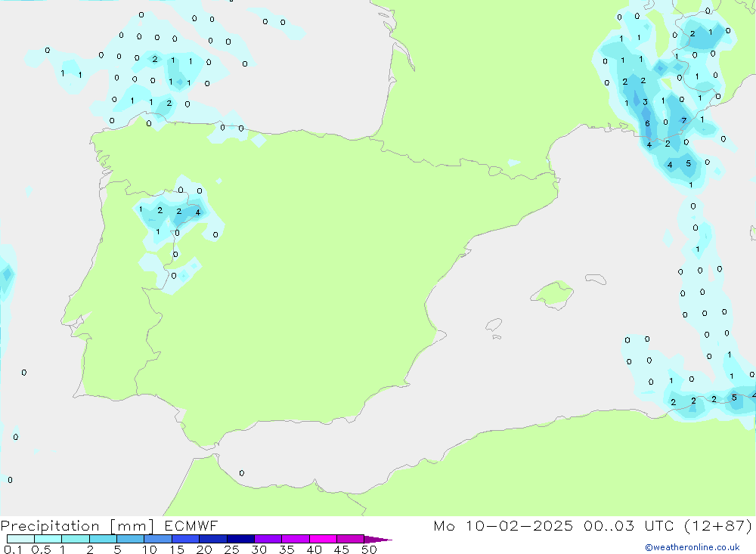Image resolution: width=756 pixels, height=554 pixels.
Task: Click the precipitation value '3' on map
Action: [x=645, y=102]
